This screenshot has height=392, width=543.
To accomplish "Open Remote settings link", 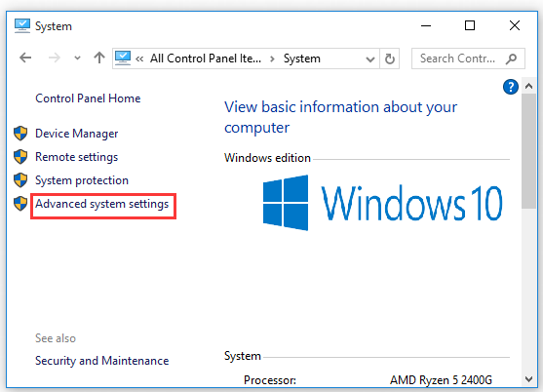I will [77, 157].
